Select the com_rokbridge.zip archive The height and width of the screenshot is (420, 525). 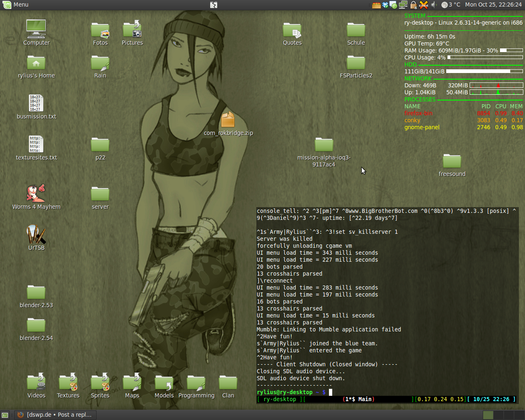tap(228, 120)
